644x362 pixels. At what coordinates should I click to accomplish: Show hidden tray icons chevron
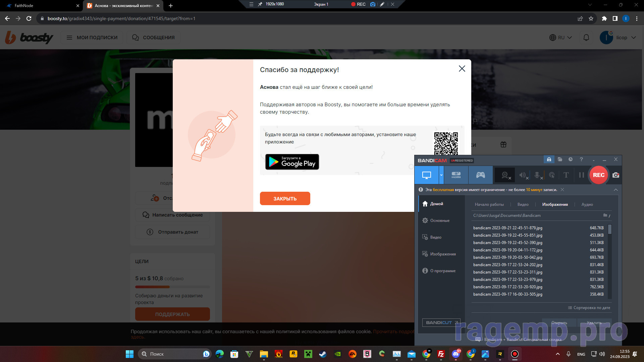pos(557,354)
